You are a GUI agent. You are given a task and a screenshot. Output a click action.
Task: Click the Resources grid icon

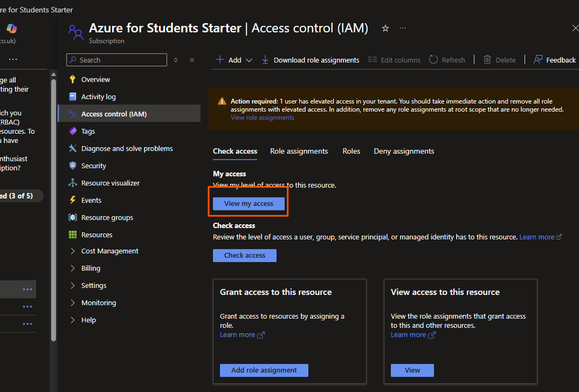[73, 235]
